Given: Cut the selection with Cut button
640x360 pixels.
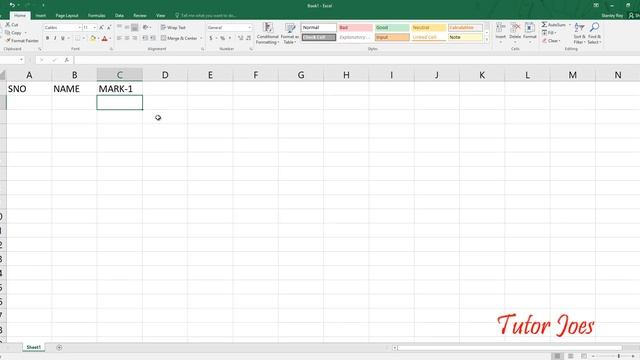Looking at the screenshot, I should (12, 25).
